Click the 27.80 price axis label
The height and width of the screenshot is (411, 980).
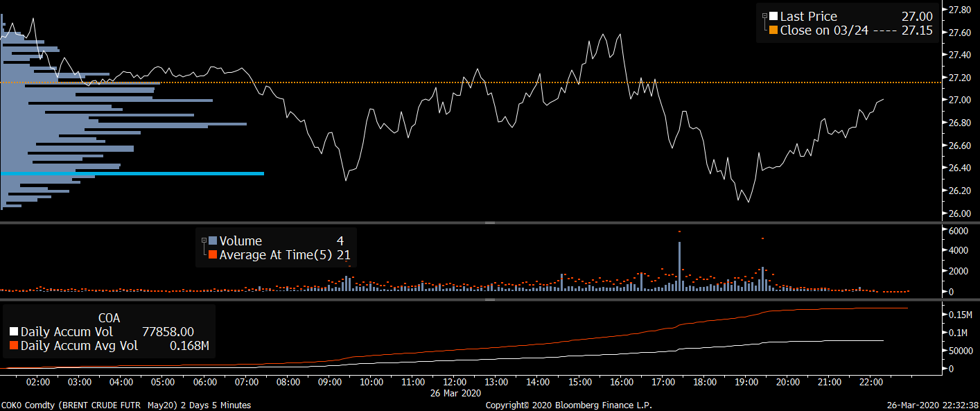(x=959, y=10)
